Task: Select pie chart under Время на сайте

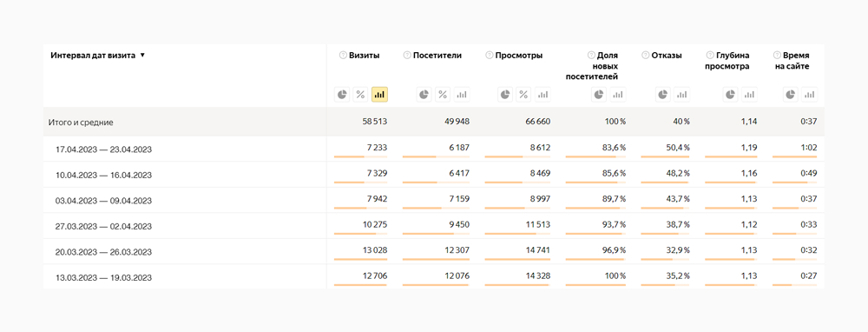Action: point(791,95)
